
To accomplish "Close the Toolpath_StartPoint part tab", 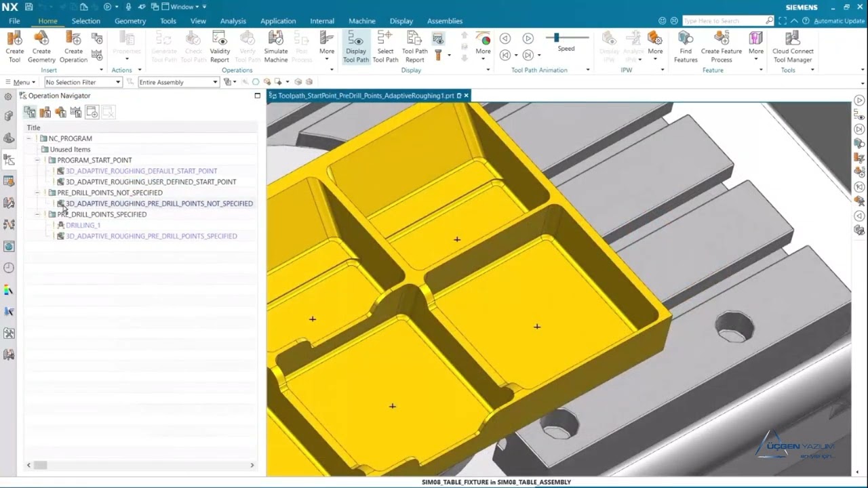I will [466, 96].
